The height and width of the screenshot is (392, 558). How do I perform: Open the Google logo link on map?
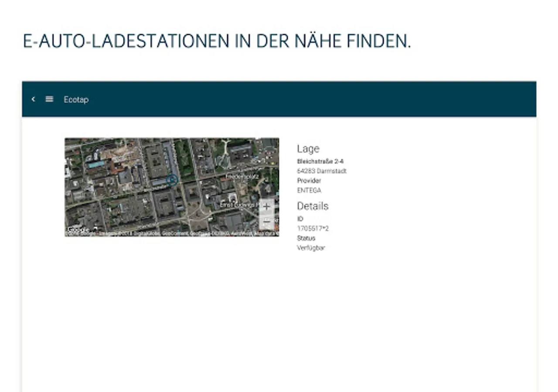78,229
